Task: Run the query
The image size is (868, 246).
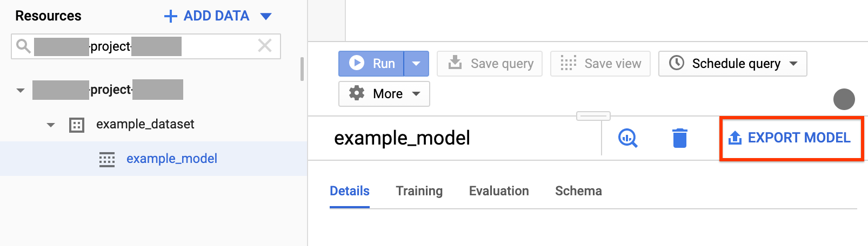Action: click(371, 64)
